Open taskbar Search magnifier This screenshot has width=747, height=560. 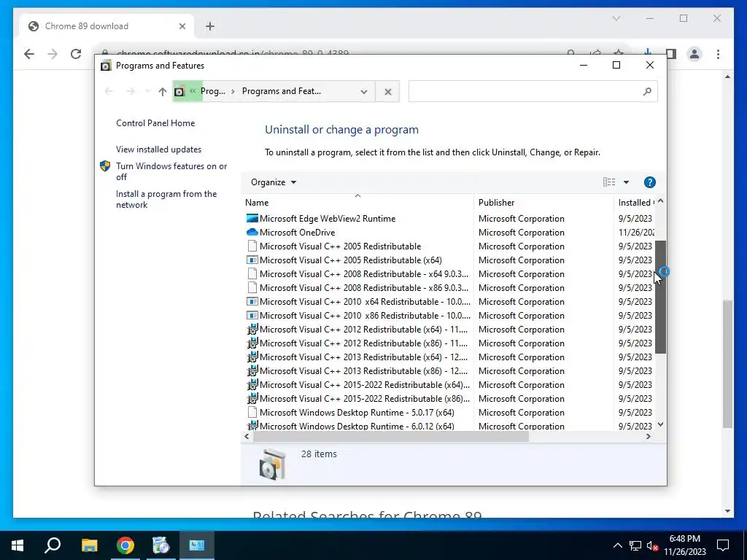click(x=53, y=545)
